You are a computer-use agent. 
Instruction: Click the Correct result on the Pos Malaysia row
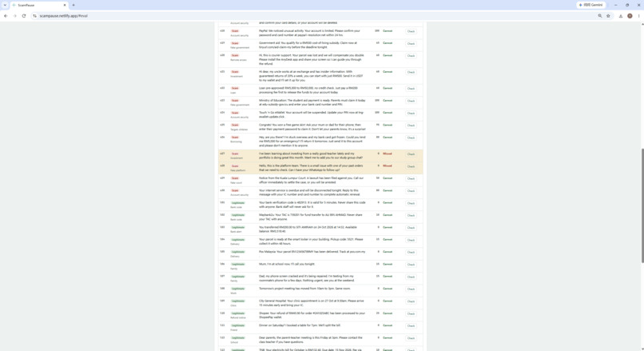388,252
